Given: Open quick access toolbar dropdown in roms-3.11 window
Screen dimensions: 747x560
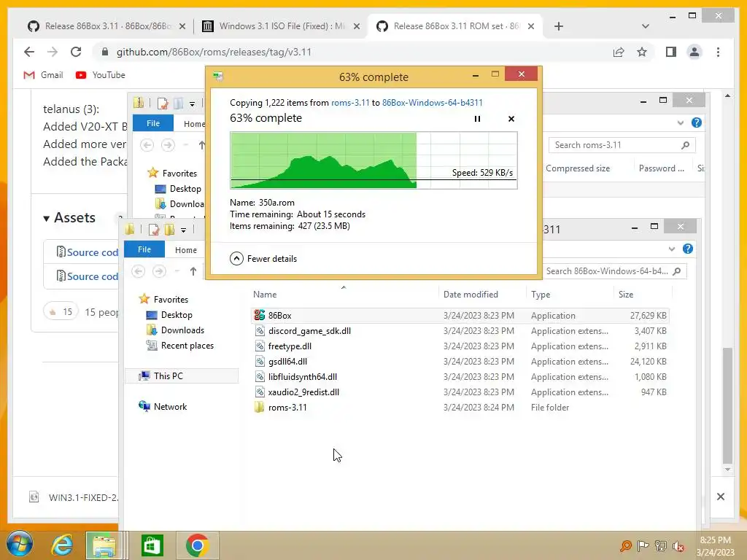Looking at the screenshot, I should tap(192, 104).
